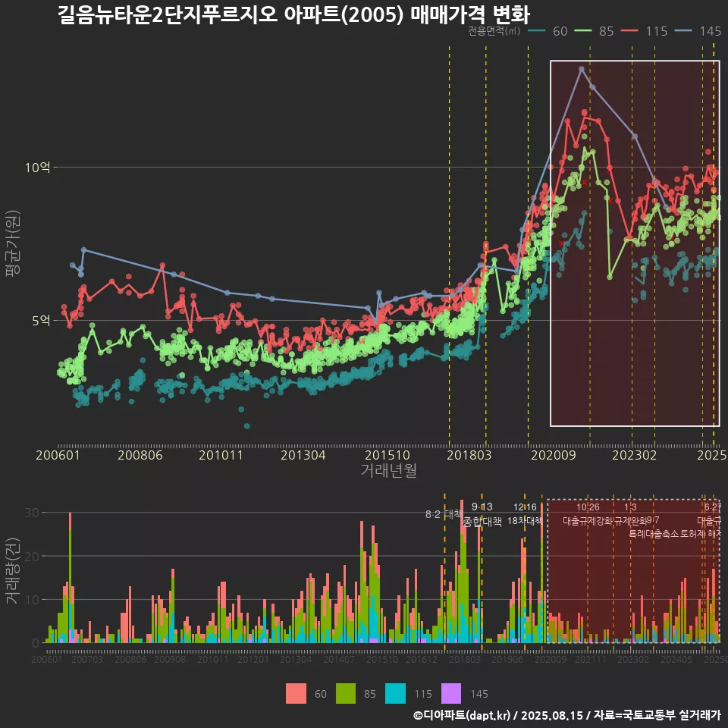This screenshot has width=728, height=728.
Task: Click '201510' on the price chart axis
Action: coord(388,455)
